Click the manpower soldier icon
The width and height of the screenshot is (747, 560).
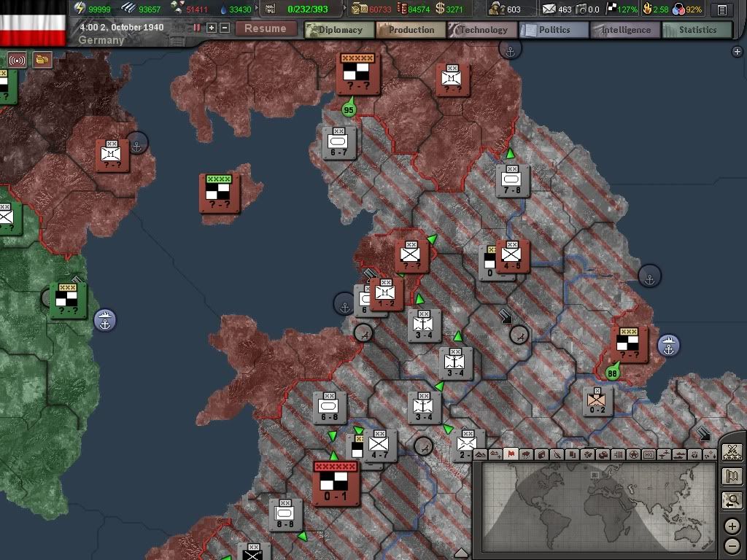pyautogui.click(x=496, y=8)
